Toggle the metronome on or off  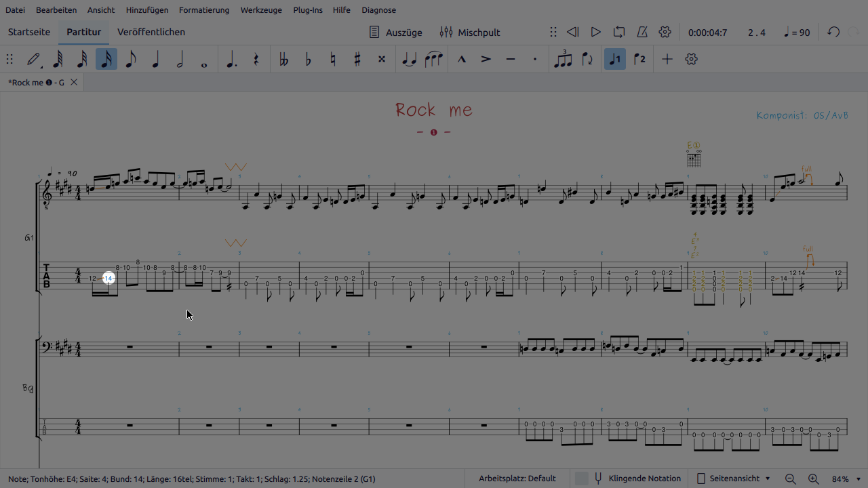pyautogui.click(x=642, y=32)
